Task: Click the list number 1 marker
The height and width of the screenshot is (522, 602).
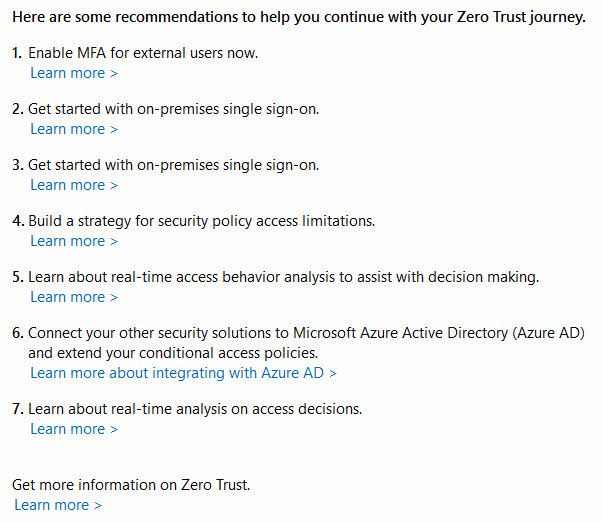Action: tap(17, 53)
